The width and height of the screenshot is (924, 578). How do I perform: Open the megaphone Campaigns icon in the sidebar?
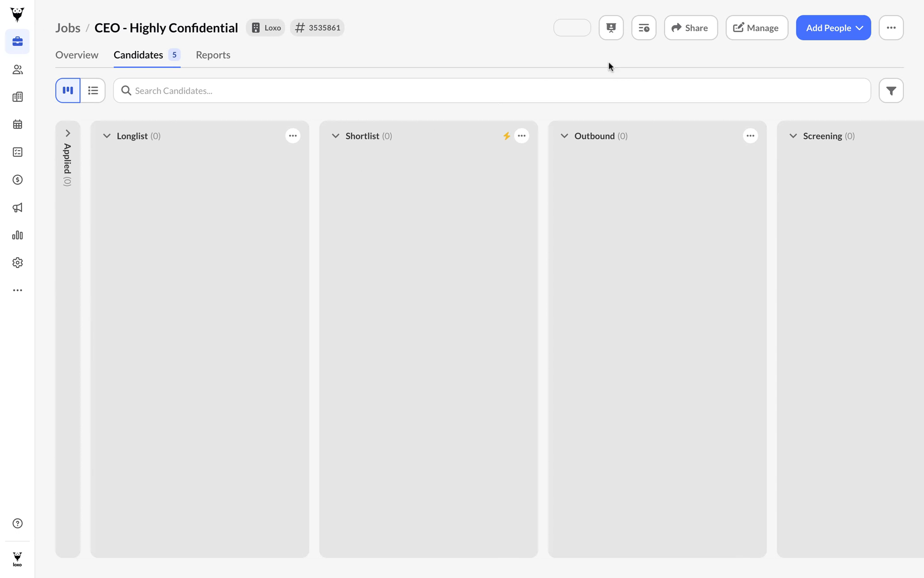pos(17,207)
